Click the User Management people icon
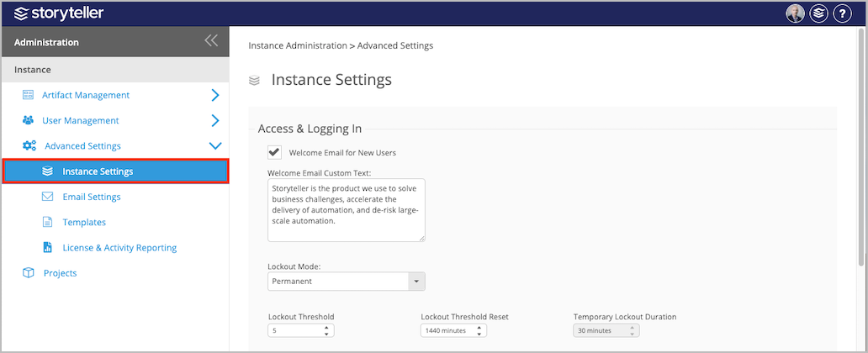868x353 pixels. tap(28, 121)
